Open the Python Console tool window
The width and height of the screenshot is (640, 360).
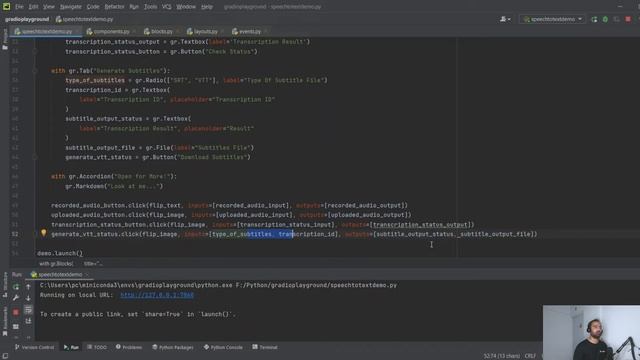(223, 347)
